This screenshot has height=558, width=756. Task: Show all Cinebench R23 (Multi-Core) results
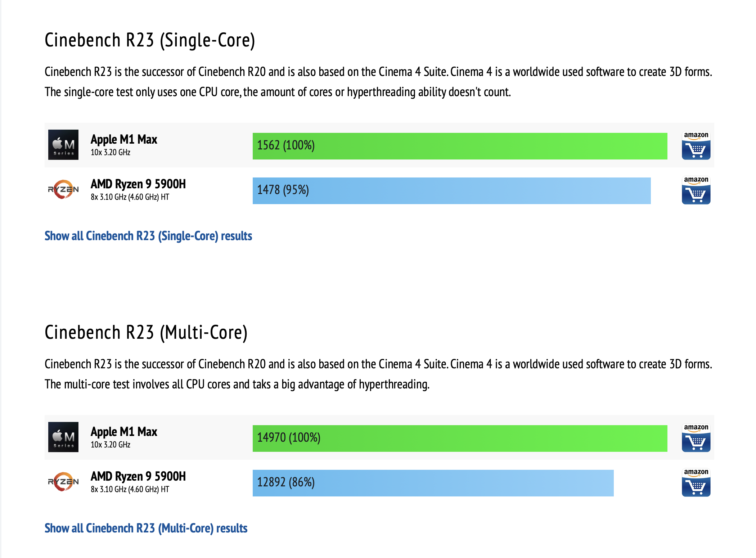pos(146,528)
